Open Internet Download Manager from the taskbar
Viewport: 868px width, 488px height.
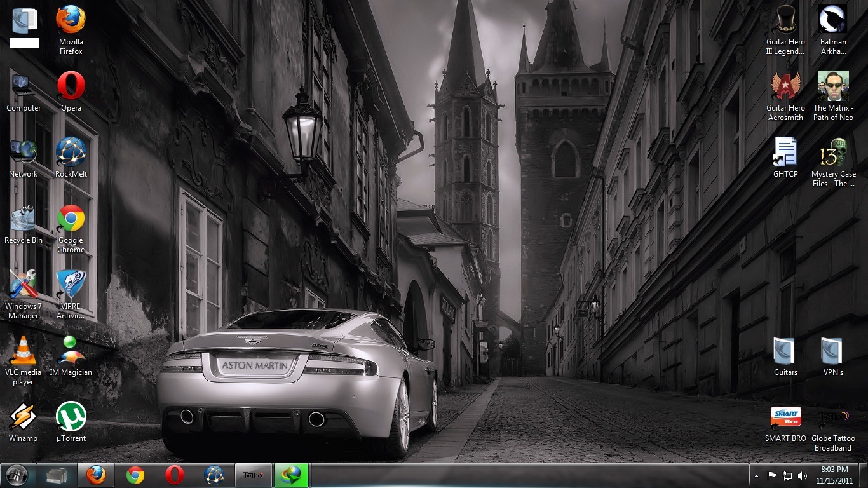click(291, 475)
